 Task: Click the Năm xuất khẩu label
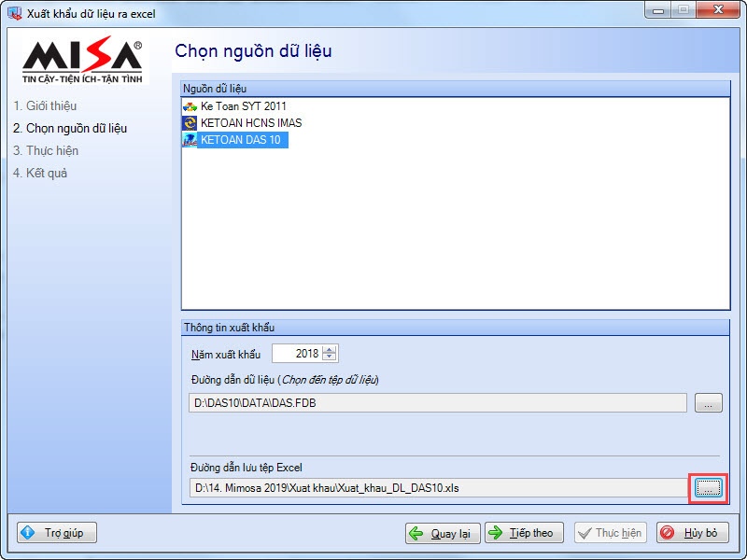(x=226, y=355)
